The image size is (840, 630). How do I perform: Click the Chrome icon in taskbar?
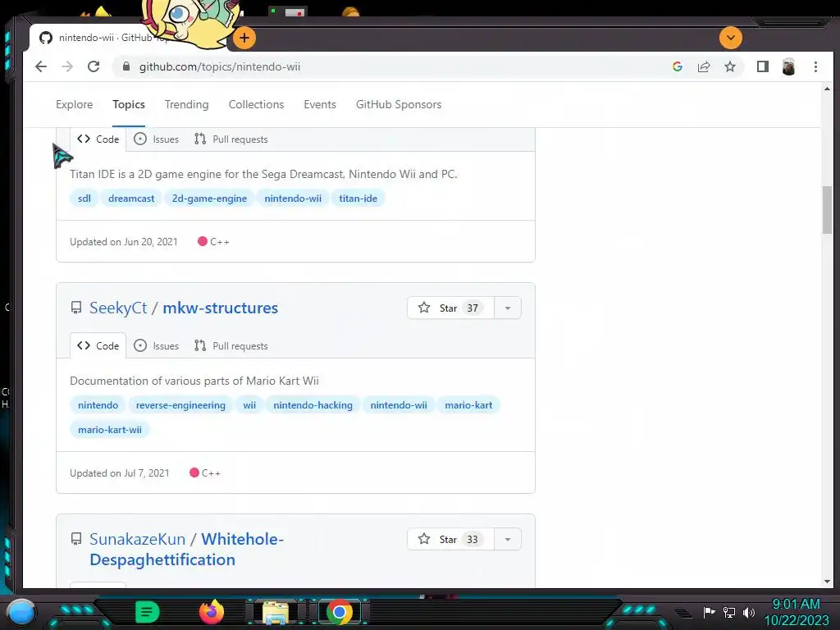(339, 612)
